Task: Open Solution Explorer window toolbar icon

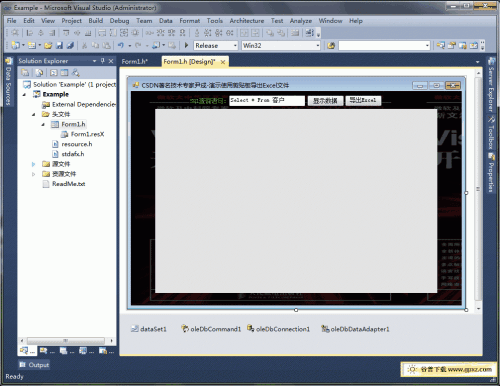Action: coord(440,45)
